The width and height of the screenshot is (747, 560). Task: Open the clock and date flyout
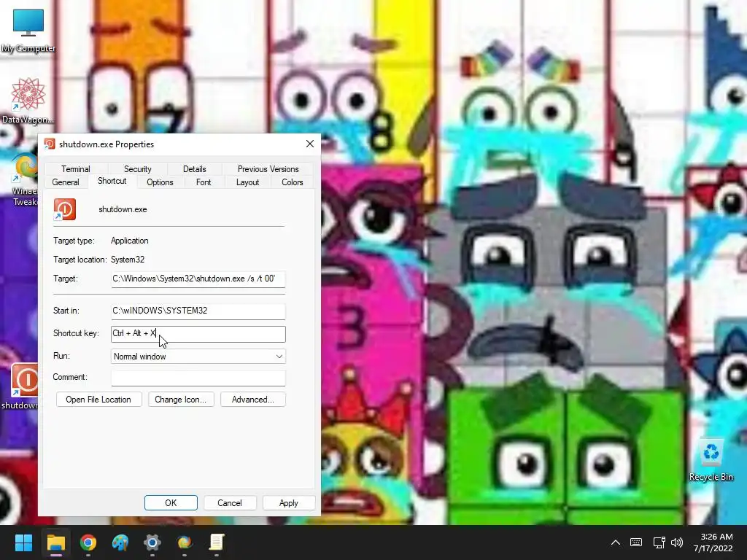713,542
